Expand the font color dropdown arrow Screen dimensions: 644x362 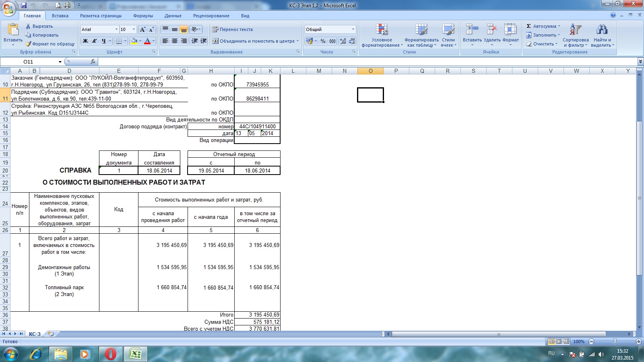coord(153,41)
